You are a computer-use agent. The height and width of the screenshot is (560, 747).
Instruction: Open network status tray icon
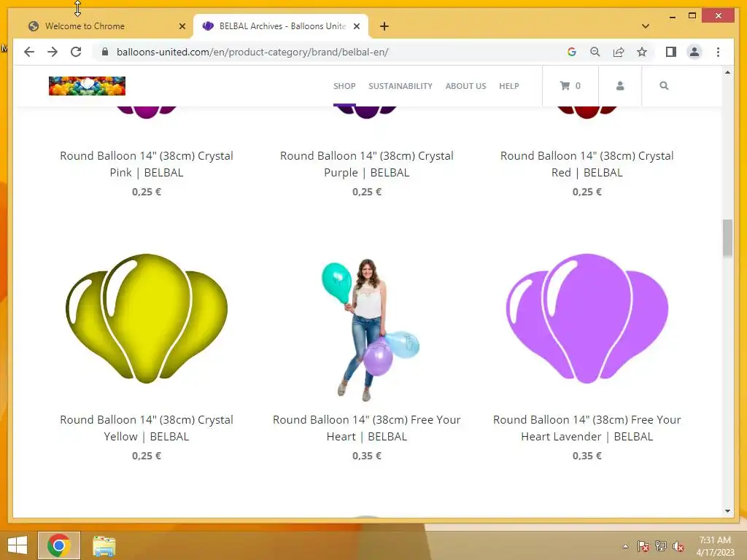pyautogui.click(x=660, y=546)
